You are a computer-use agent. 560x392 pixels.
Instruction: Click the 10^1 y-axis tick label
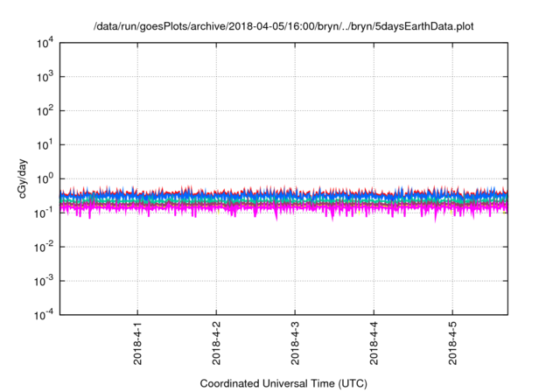45,144
